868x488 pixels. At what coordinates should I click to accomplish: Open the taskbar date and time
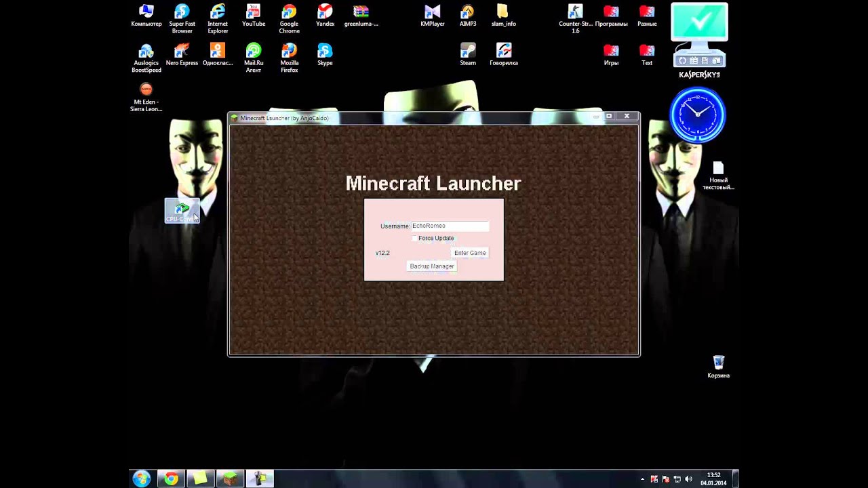[713, 479]
